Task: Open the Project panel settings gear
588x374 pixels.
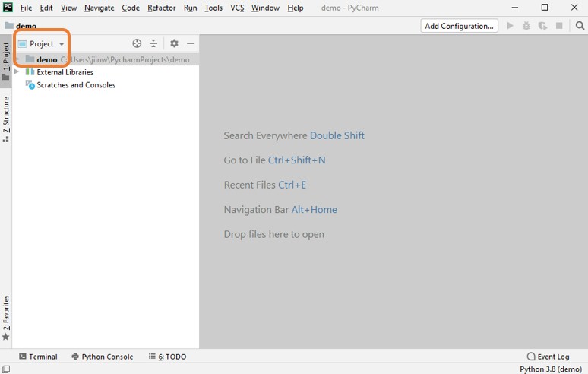Action: [174, 43]
